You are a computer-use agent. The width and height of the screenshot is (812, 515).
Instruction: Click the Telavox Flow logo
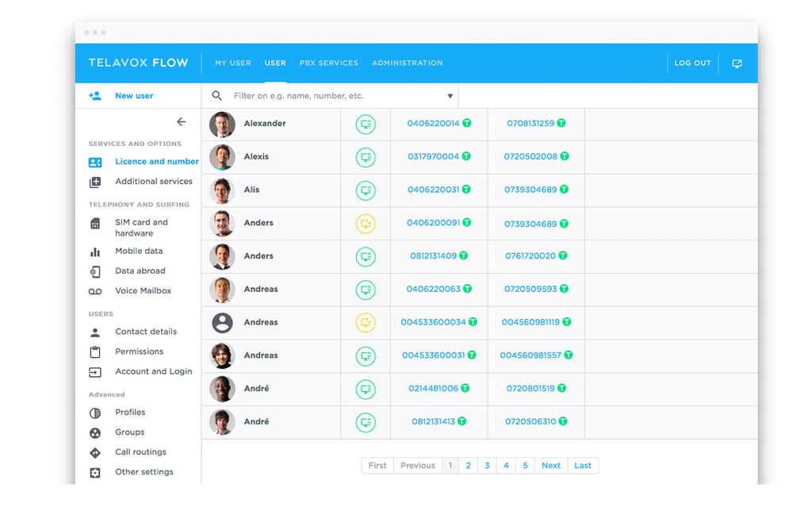tap(138, 63)
